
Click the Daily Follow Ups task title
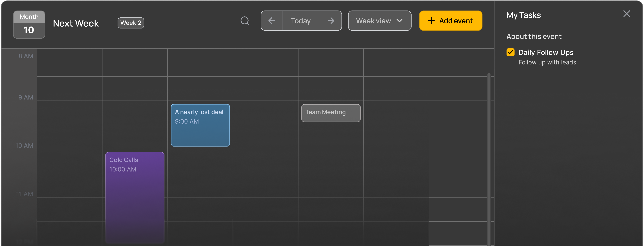pos(546,53)
